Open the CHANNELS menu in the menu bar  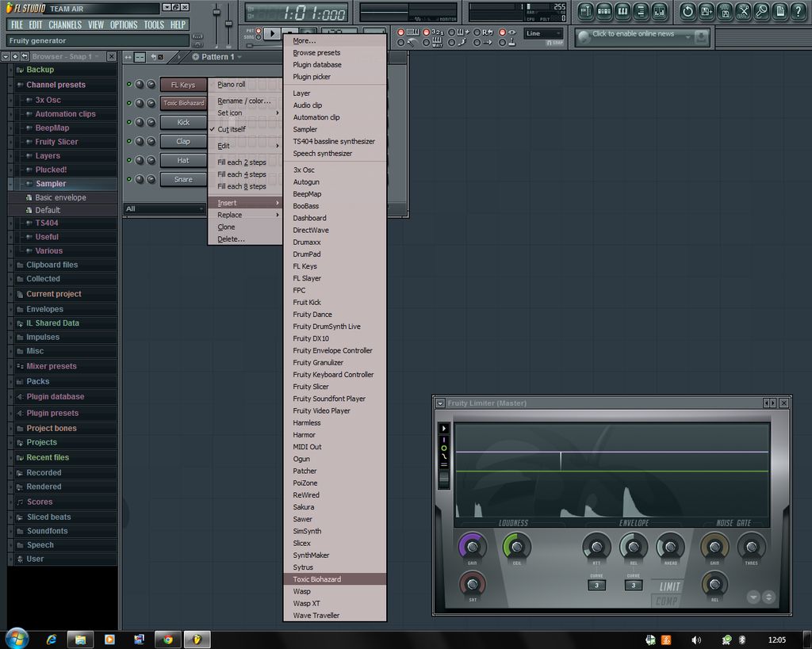[64, 25]
